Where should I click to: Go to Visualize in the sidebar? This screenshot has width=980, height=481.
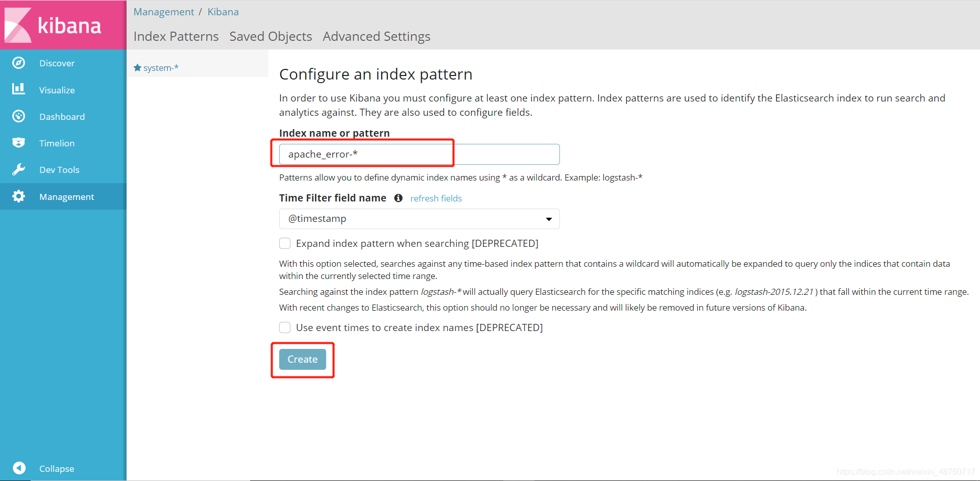point(57,90)
